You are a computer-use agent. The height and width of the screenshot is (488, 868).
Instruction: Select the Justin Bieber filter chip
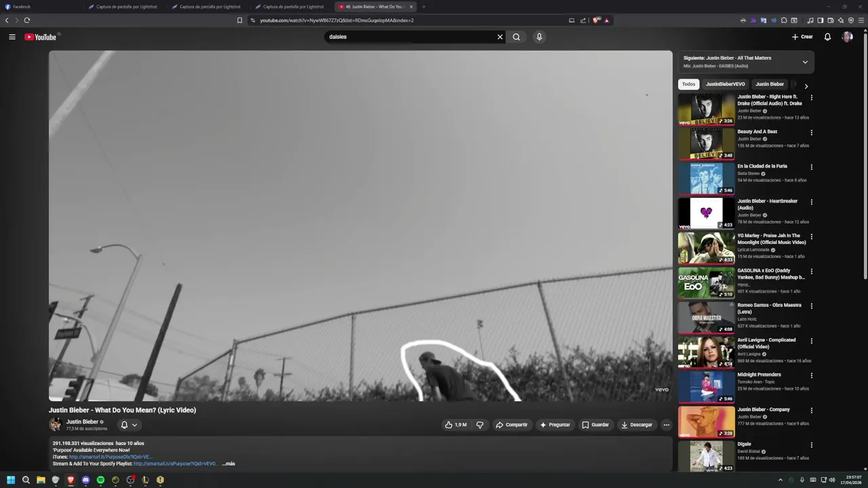770,84
